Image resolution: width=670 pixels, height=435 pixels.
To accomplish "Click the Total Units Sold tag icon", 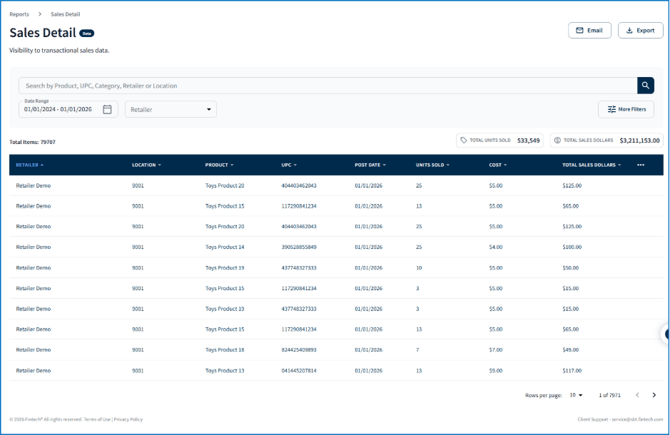I will click(x=464, y=141).
